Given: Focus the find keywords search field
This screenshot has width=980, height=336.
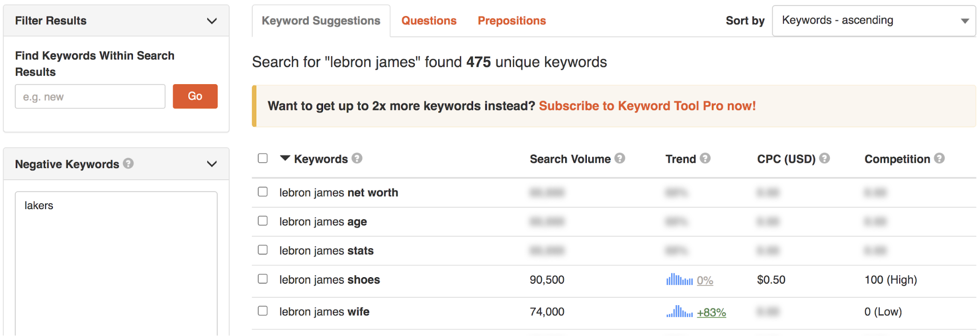Looking at the screenshot, I should pos(90,96).
